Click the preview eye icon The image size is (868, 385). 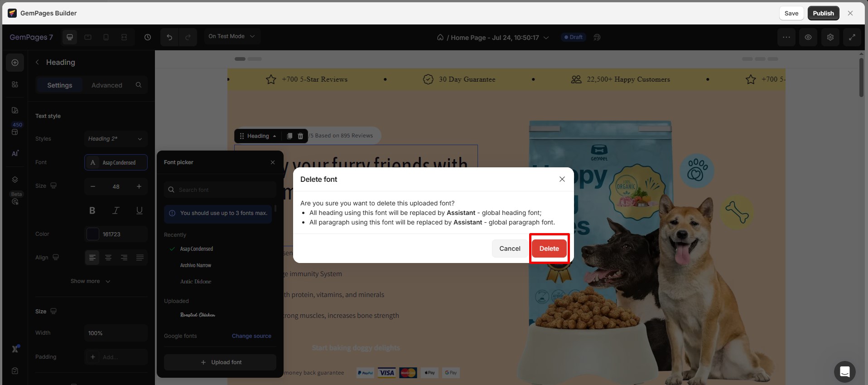pos(808,37)
